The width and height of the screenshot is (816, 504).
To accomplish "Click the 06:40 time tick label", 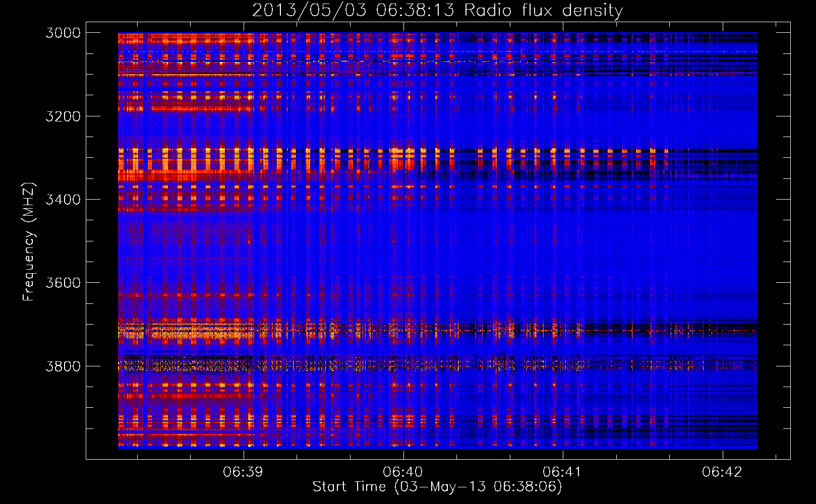I will pyautogui.click(x=403, y=472).
